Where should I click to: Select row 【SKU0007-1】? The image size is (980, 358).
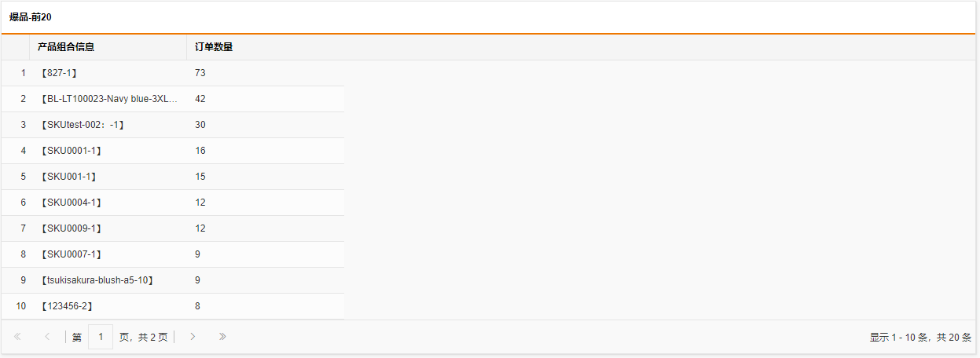(173, 254)
